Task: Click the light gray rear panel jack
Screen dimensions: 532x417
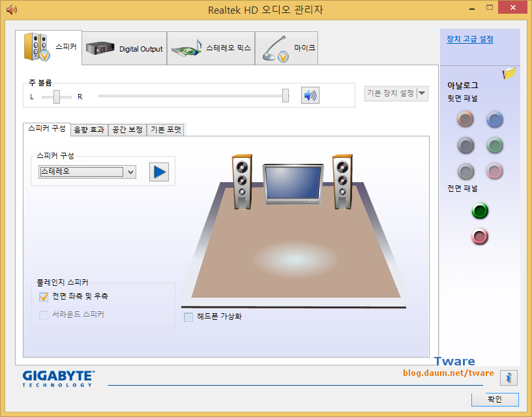Action: coord(465,171)
